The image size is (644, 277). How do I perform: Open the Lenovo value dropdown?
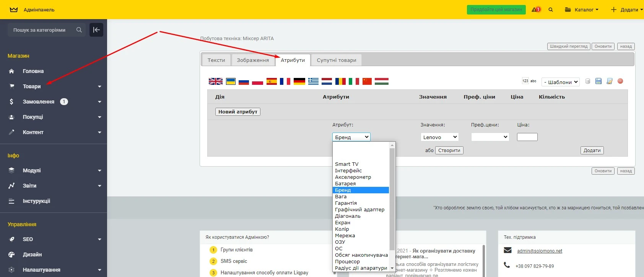(439, 137)
